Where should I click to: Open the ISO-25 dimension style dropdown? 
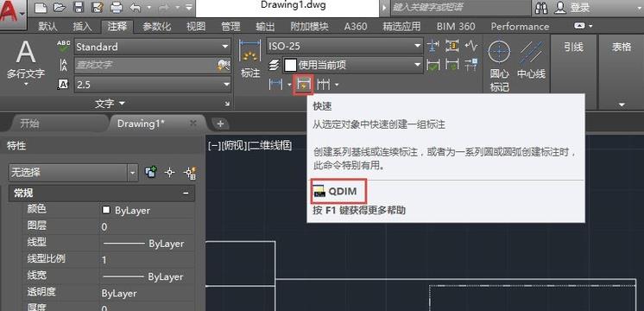(418, 46)
